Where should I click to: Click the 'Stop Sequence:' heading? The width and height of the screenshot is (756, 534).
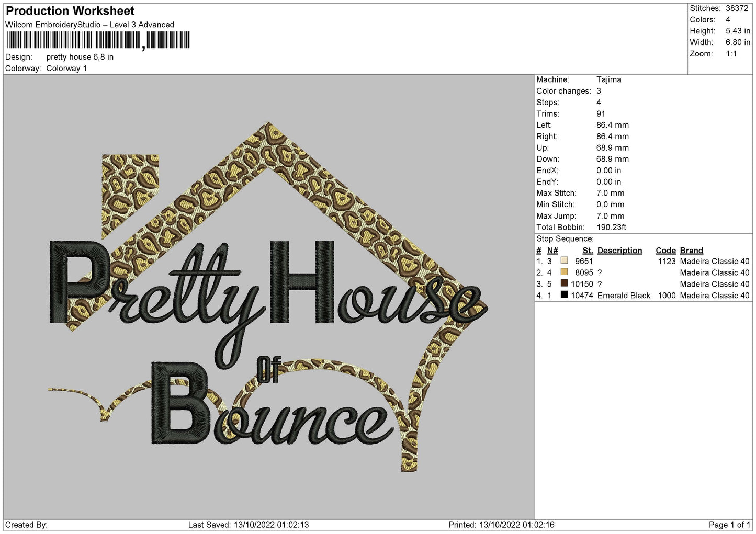coord(565,239)
